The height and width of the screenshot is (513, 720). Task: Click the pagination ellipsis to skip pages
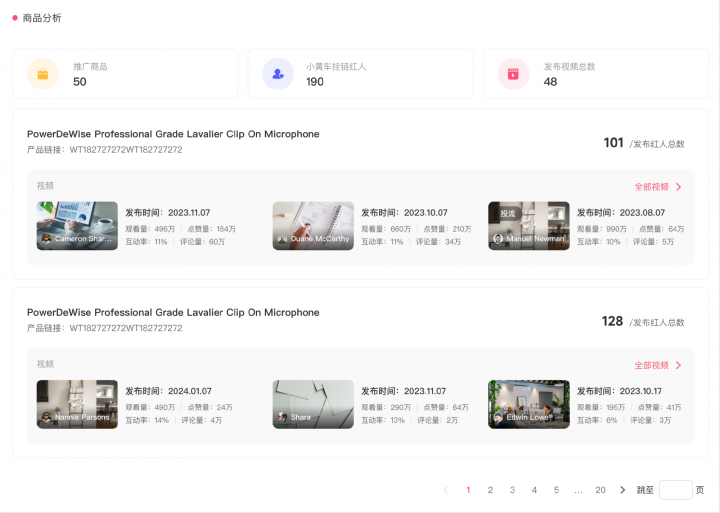[578, 490]
